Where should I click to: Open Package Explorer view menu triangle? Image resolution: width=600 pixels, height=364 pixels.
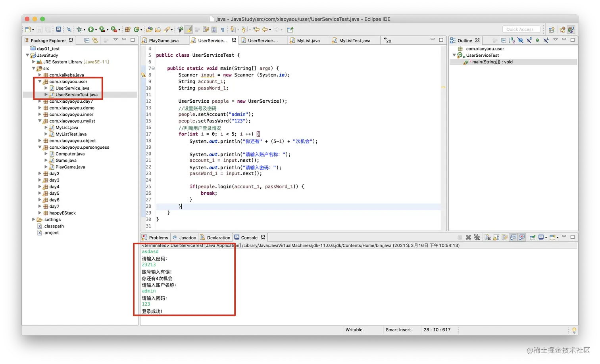[115, 40]
